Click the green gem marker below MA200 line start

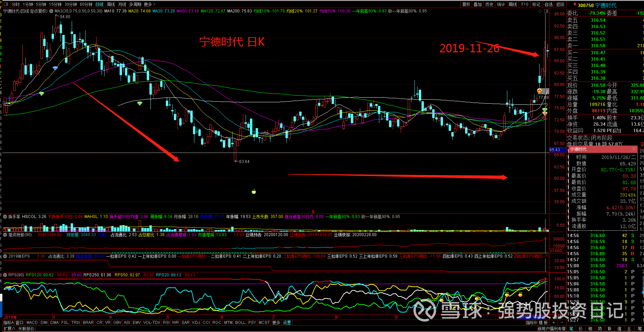pyautogui.click(x=140, y=104)
